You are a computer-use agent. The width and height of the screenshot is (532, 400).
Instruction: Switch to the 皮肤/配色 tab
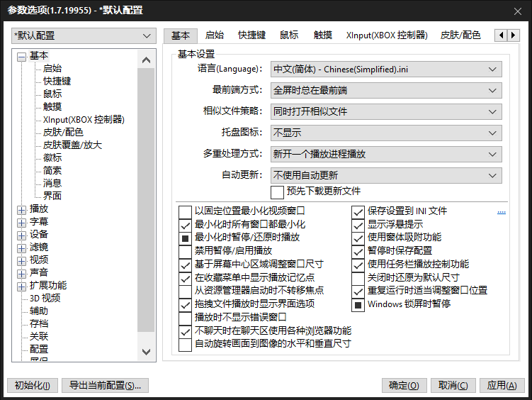click(460, 35)
